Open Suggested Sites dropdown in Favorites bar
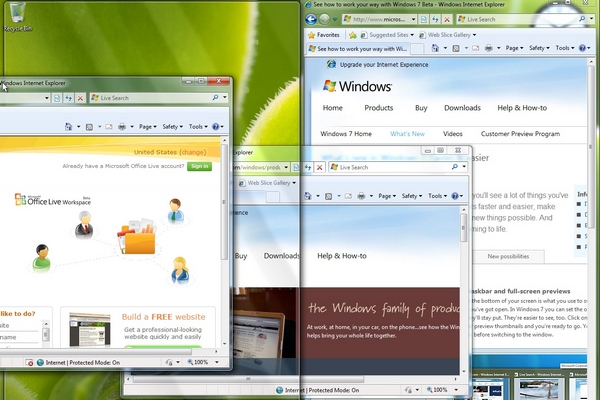The image size is (600, 400). coord(412,35)
